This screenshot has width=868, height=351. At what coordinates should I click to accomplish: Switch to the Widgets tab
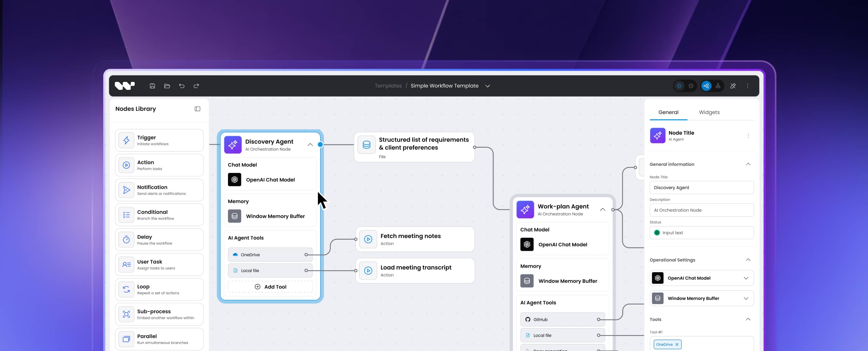pyautogui.click(x=709, y=112)
